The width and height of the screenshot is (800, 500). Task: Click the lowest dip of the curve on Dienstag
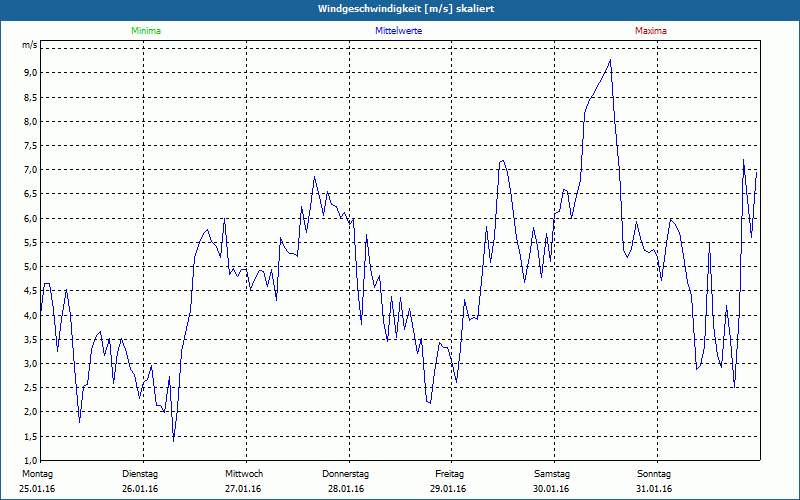pyautogui.click(x=173, y=441)
